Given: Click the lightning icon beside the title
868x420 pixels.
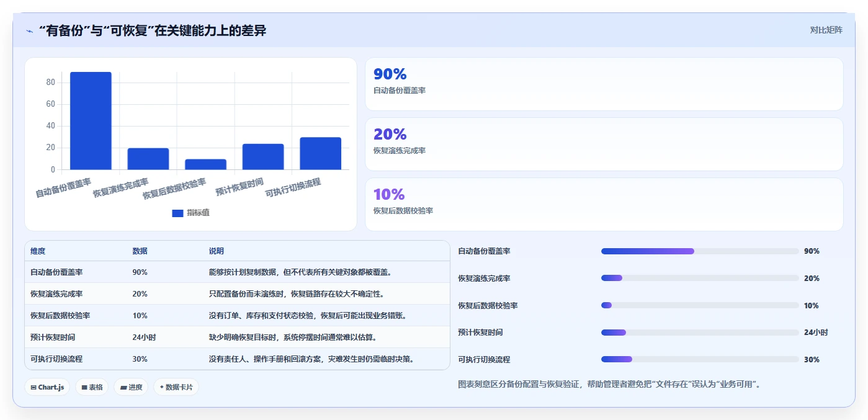Looking at the screenshot, I should [x=29, y=30].
